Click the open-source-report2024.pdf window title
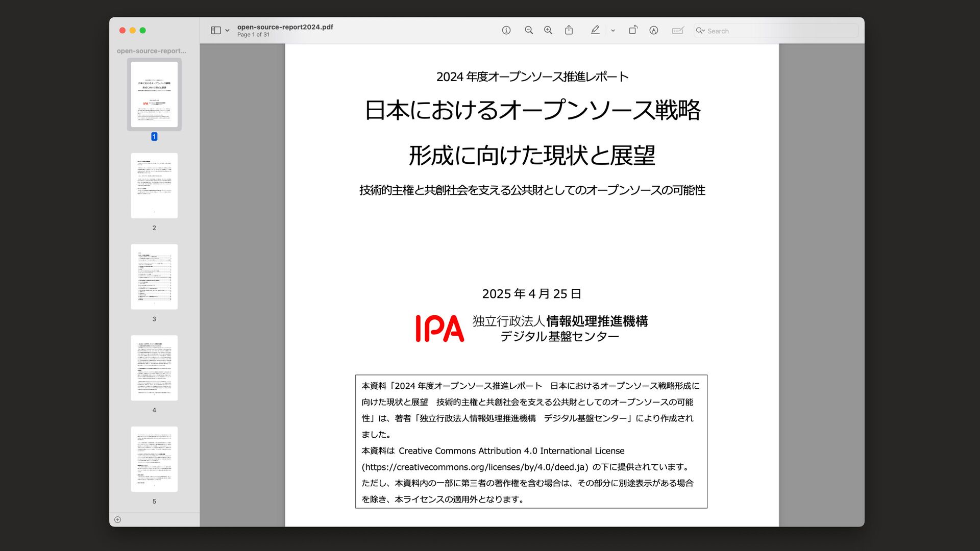Image resolution: width=980 pixels, height=551 pixels. point(285,27)
